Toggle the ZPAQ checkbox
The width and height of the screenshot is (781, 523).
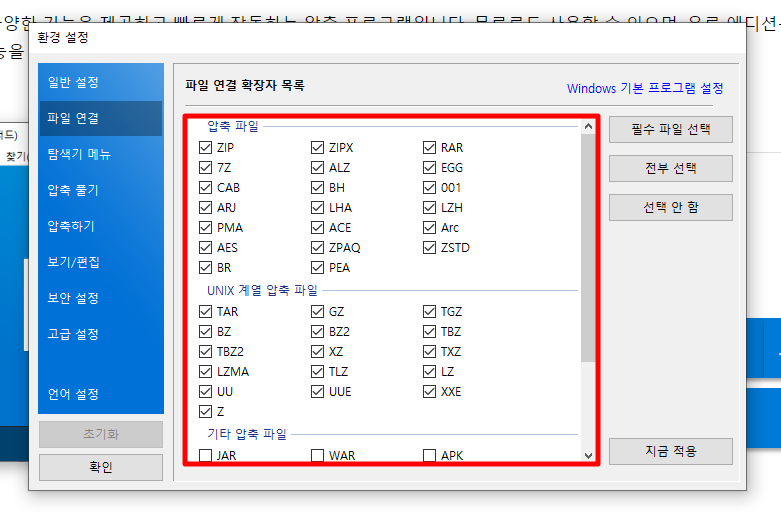(x=317, y=248)
